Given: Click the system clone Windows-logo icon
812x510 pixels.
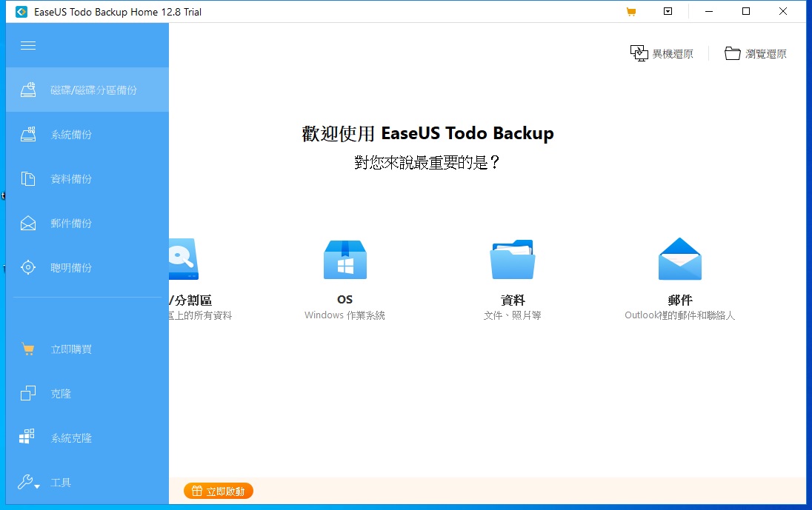Looking at the screenshot, I should (x=27, y=437).
